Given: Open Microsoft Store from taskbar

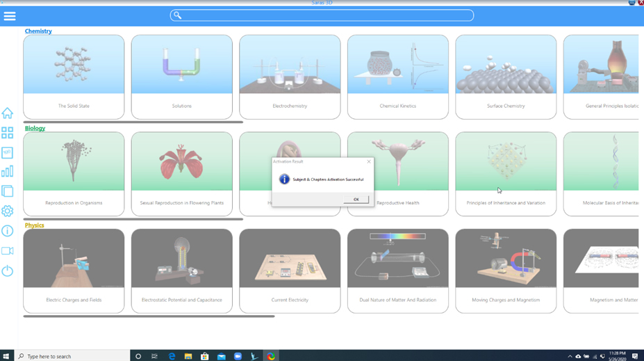Looking at the screenshot, I should point(204,356).
